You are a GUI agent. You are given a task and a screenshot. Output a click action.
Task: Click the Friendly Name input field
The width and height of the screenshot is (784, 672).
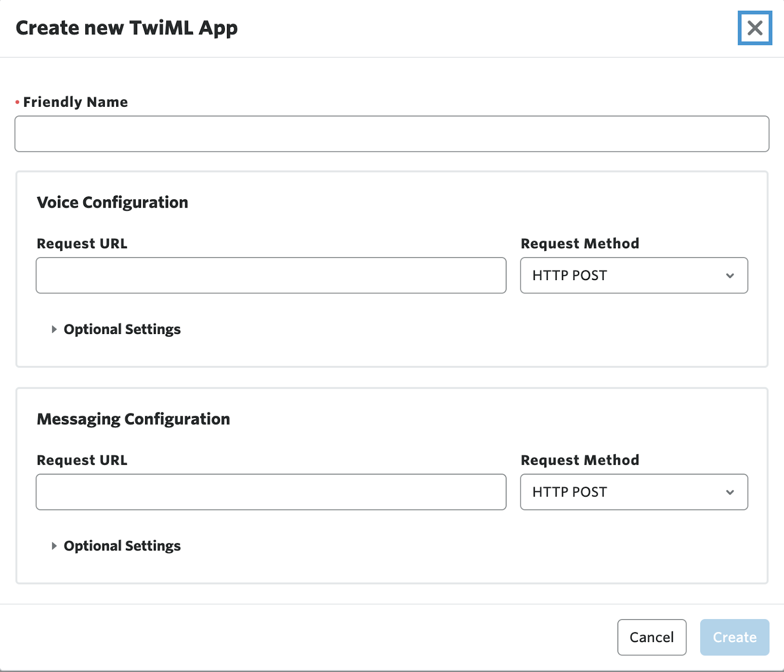point(392,134)
